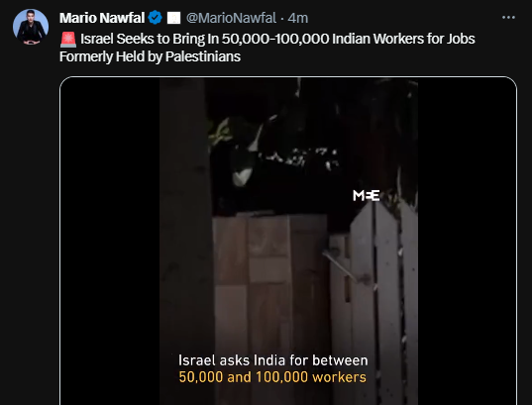
Task: Play the embedded video at its center
Action: tap(288, 241)
